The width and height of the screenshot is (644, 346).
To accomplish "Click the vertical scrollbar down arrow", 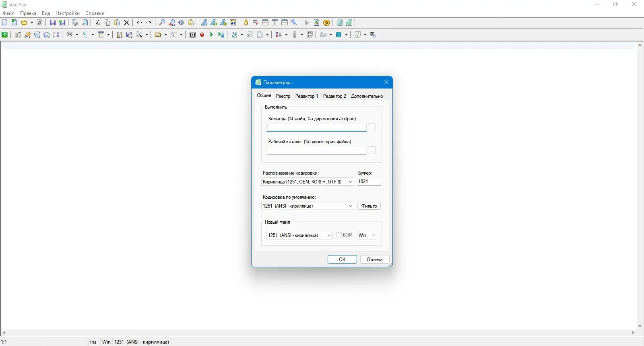I will click(x=640, y=326).
